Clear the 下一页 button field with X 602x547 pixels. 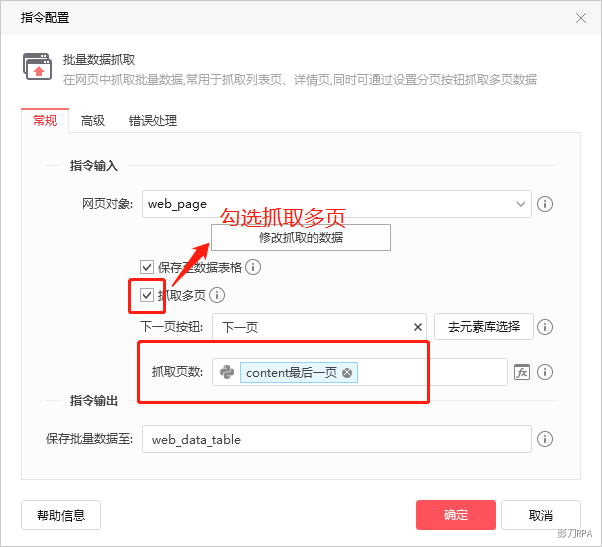tap(418, 327)
